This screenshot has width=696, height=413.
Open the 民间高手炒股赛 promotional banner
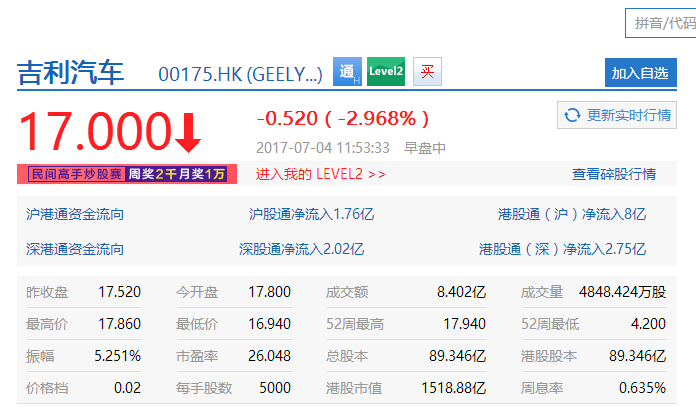click(122, 174)
